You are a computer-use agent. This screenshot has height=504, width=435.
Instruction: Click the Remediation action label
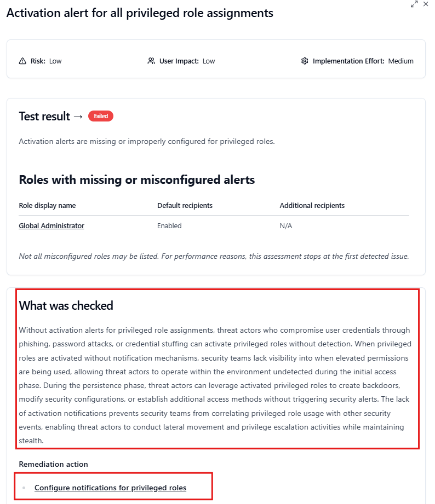[x=53, y=464]
